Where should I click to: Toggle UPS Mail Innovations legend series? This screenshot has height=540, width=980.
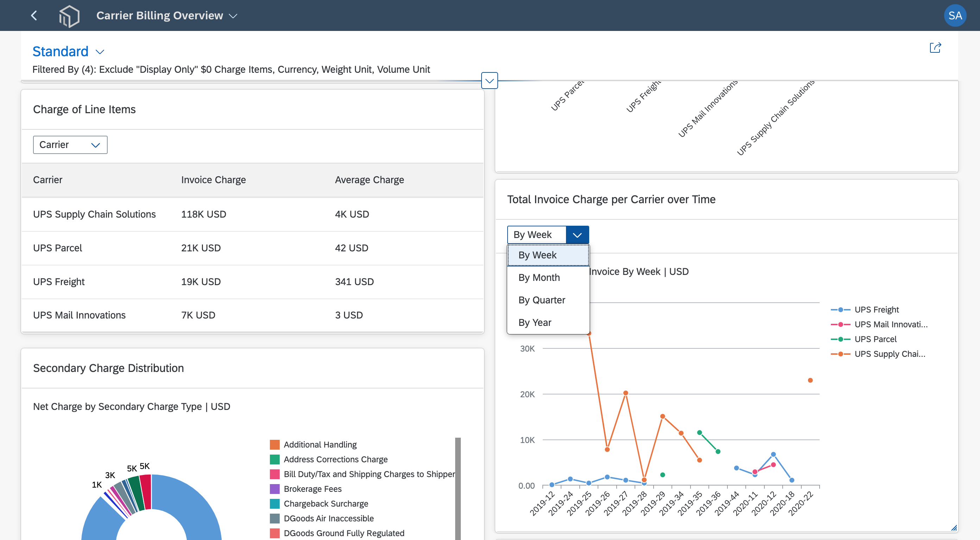click(879, 324)
